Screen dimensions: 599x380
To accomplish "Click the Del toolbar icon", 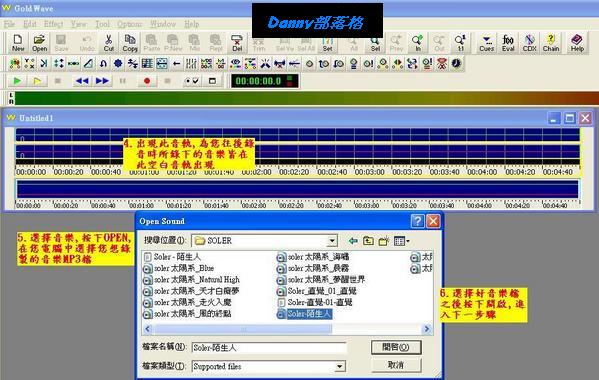I will click(x=237, y=43).
